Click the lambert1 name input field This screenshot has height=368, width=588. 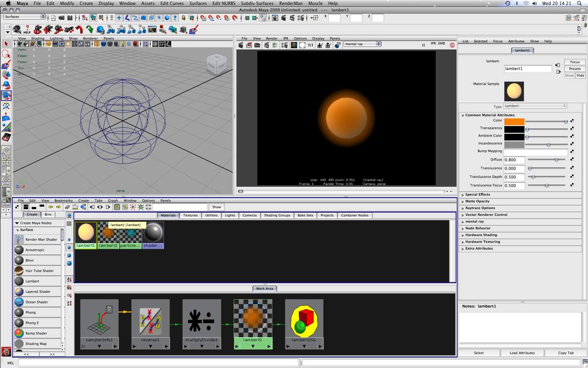point(528,69)
